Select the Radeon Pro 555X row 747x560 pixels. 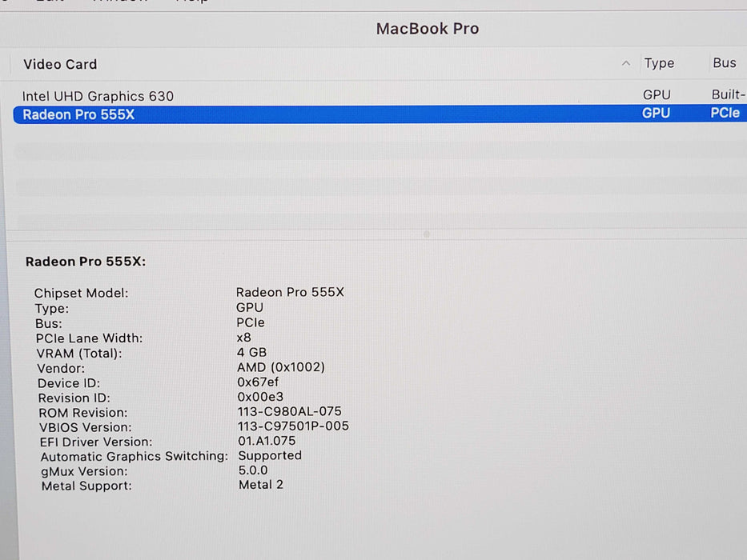click(380, 114)
